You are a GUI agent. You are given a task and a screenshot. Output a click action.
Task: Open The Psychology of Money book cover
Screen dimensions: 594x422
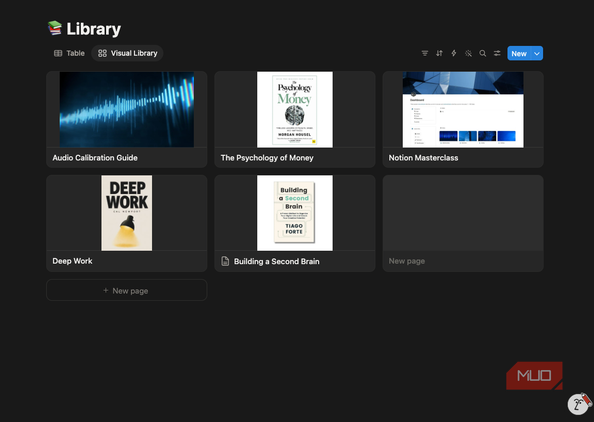295,109
